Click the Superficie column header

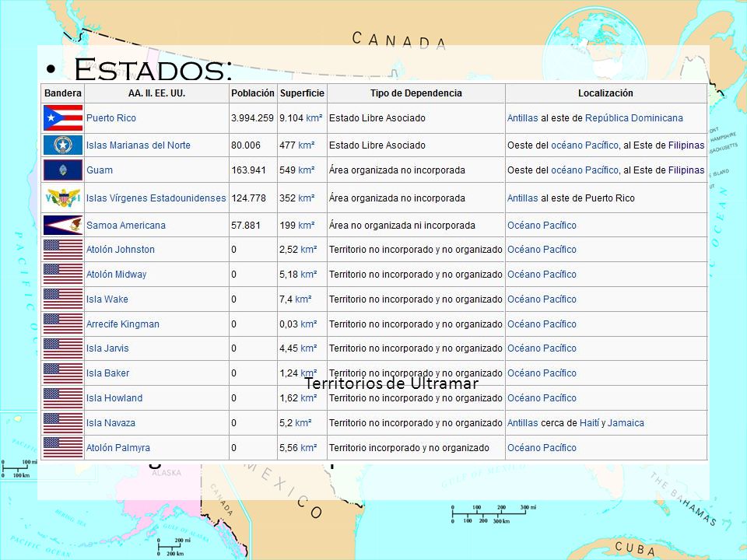click(302, 93)
